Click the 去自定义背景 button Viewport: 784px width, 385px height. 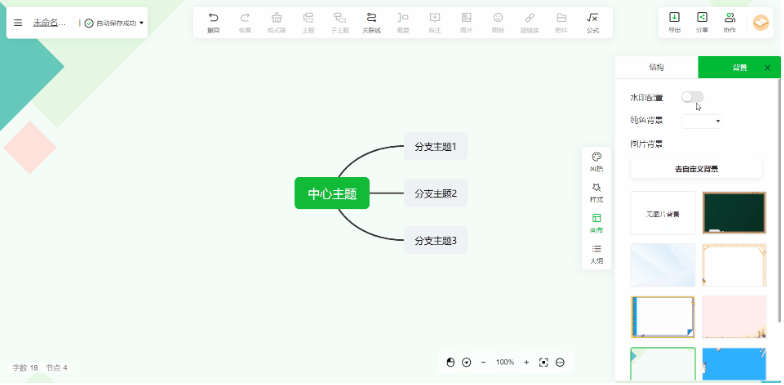point(696,169)
